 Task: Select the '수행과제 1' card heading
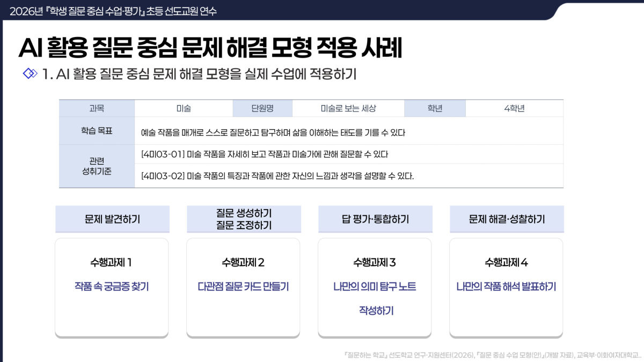click(112, 263)
